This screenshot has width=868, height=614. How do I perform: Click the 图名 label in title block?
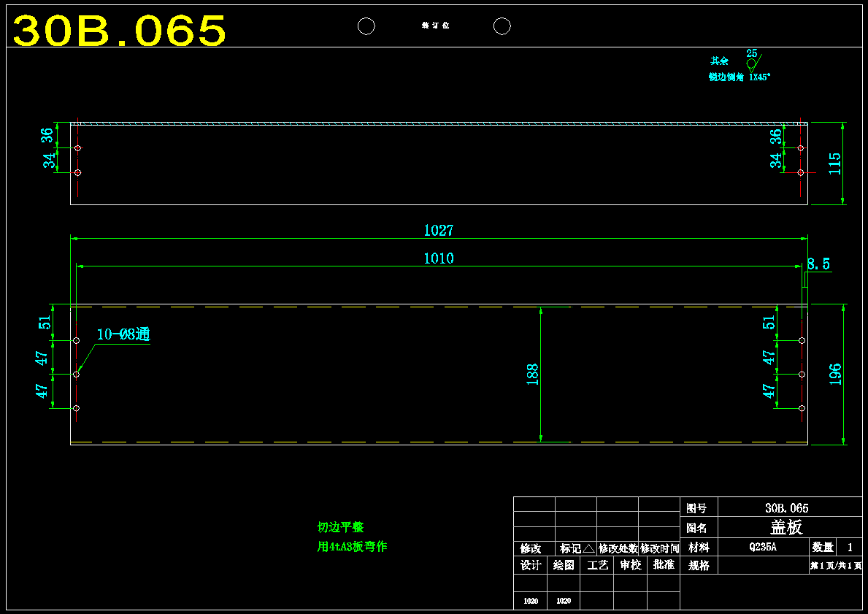[x=696, y=528]
